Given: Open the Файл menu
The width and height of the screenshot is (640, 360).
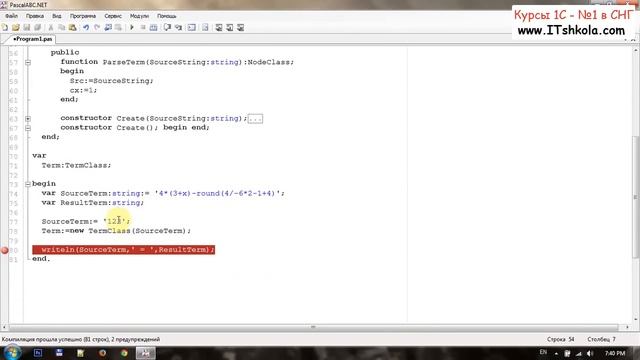Looking at the screenshot, I should coord(11,16).
